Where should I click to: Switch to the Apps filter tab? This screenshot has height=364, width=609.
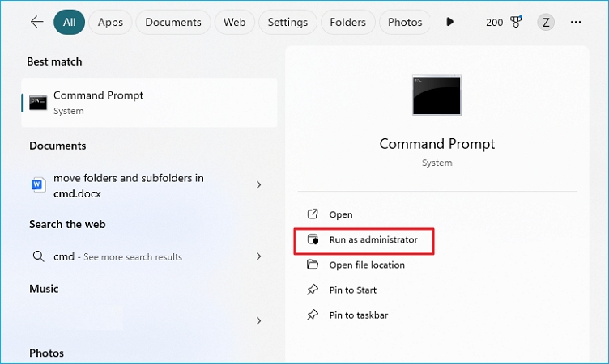coord(110,22)
